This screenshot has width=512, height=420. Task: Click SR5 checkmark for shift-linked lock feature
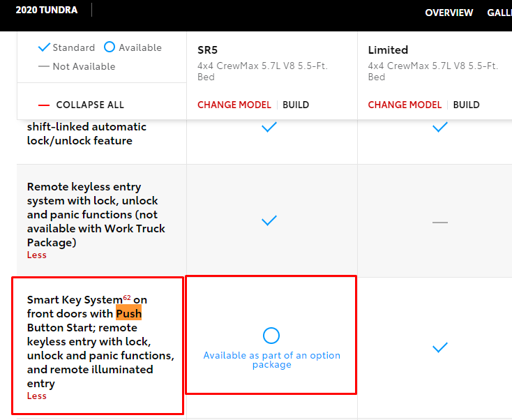[x=269, y=127]
